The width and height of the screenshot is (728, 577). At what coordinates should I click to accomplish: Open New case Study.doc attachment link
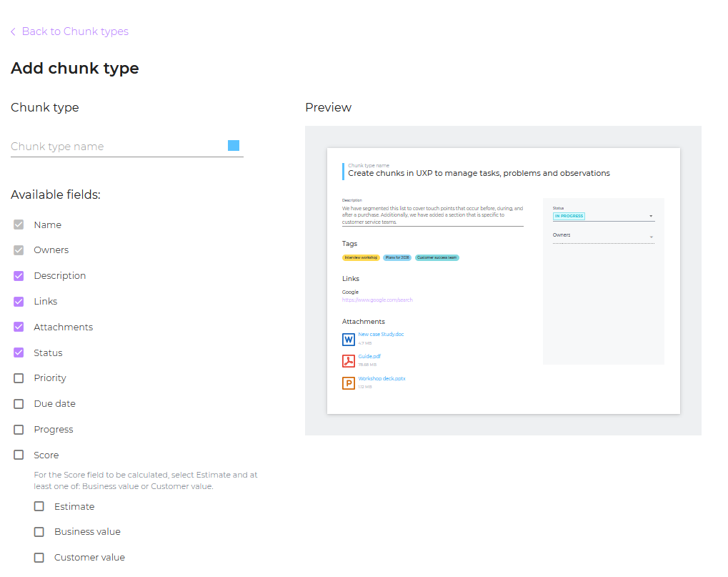381,335
